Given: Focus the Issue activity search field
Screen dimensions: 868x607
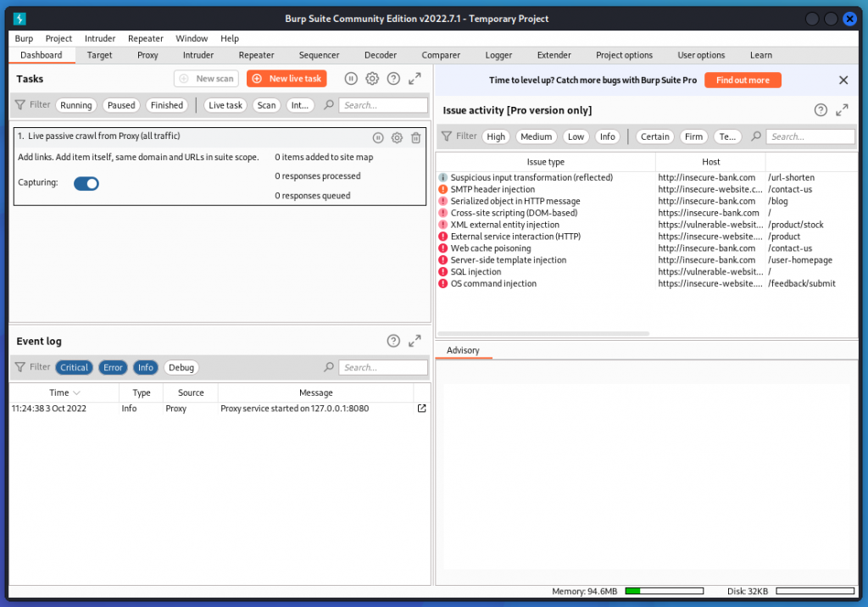Looking at the screenshot, I should 810,136.
